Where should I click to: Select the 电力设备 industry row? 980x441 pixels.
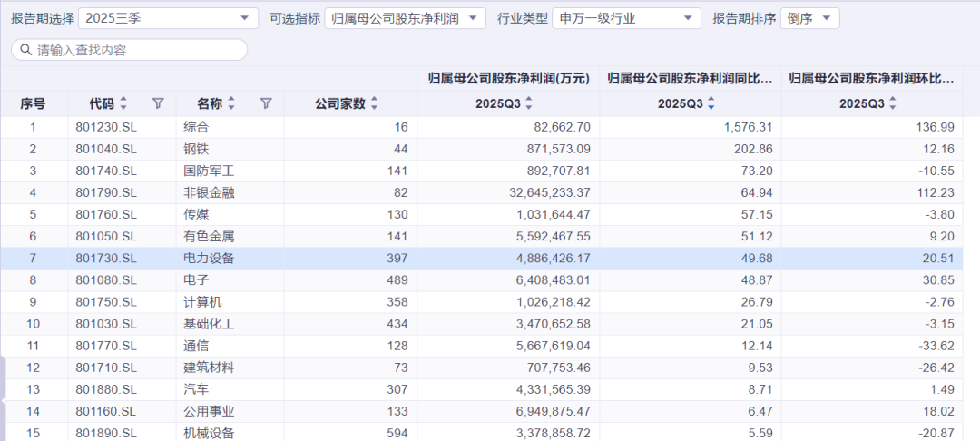pyautogui.click(x=481, y=259)
